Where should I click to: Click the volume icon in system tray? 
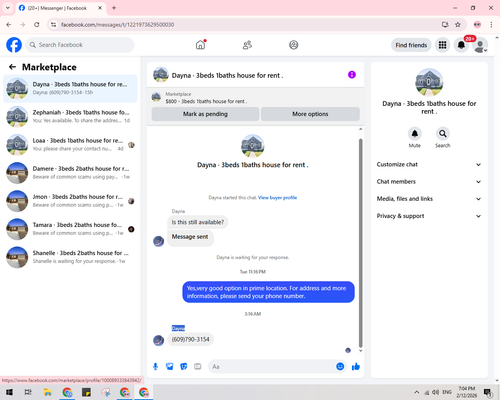click(435, 392)
